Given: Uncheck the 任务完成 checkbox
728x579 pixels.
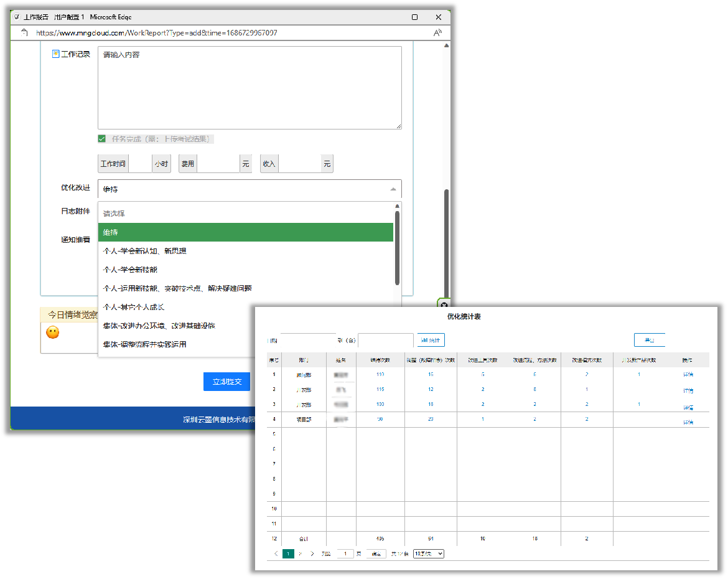Looking at the screenshot, I should click(102, 139).
